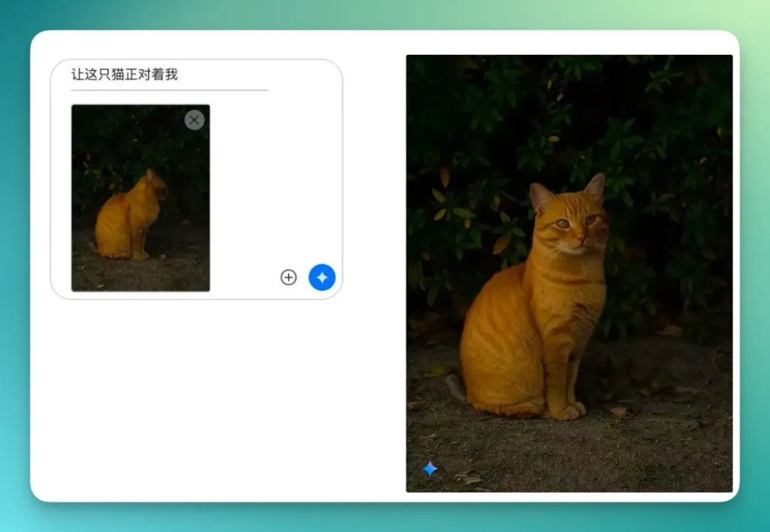
Task: Click the underline beneath the prompt text
Action: pos(169,90)
